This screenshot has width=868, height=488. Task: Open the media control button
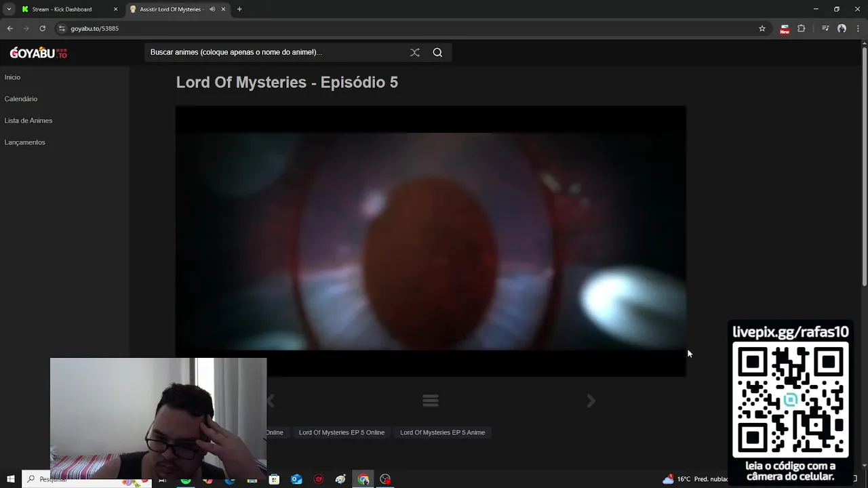tap(825, 28)
